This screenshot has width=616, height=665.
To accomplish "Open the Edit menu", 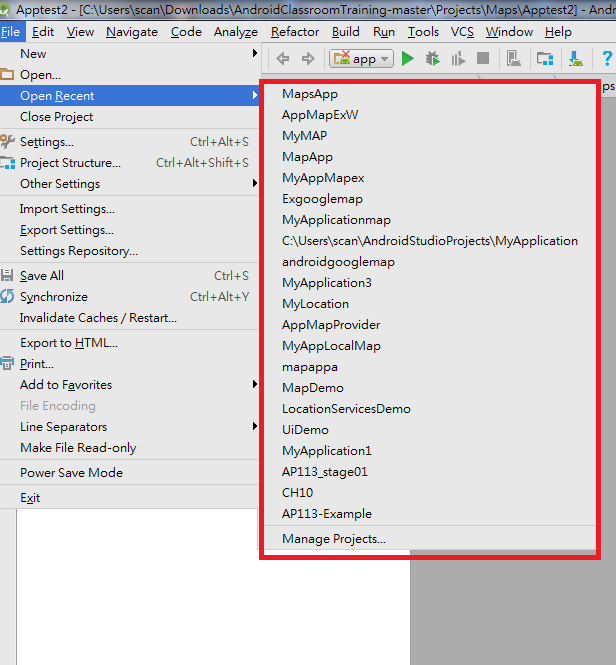I will point(43,32).
